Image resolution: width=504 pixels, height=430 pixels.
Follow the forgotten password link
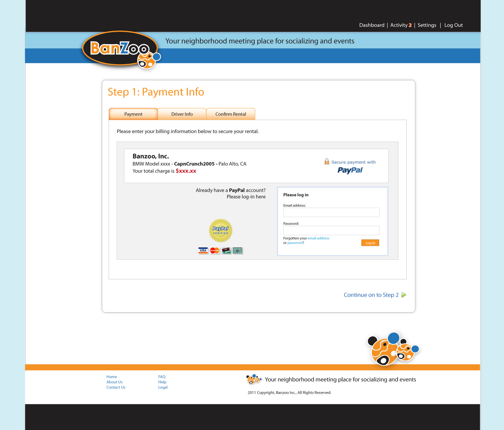[295, 243]
